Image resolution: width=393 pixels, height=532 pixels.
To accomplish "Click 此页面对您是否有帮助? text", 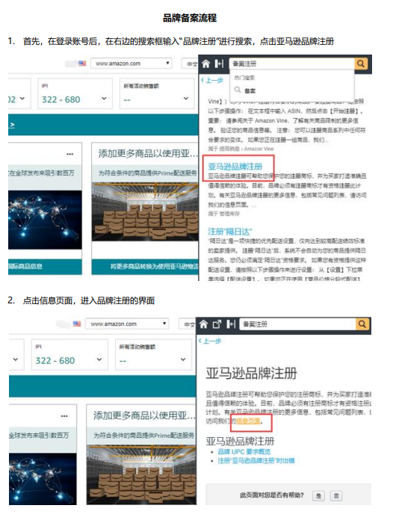I will click(x=272, y=495).
